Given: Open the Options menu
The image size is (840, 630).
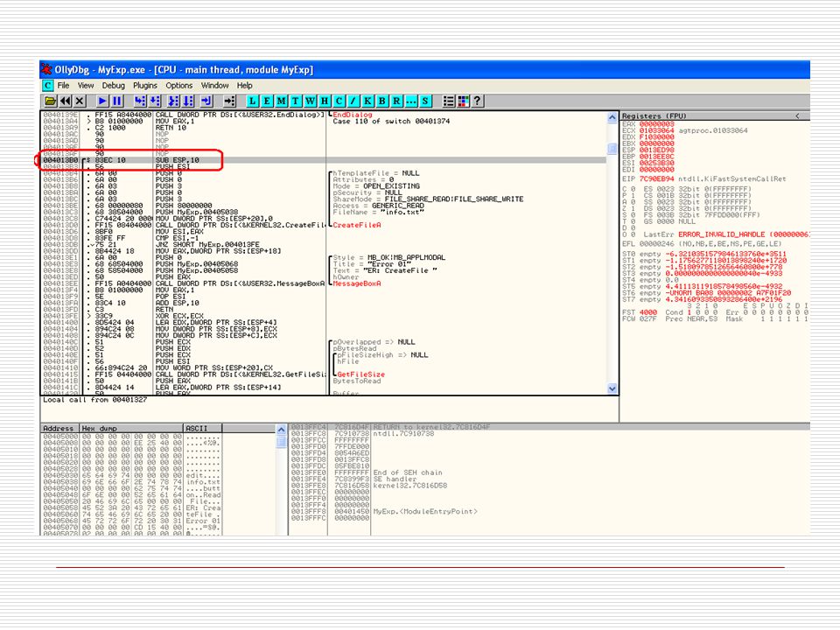Looking at the screenshot, I should pos(178,86).
